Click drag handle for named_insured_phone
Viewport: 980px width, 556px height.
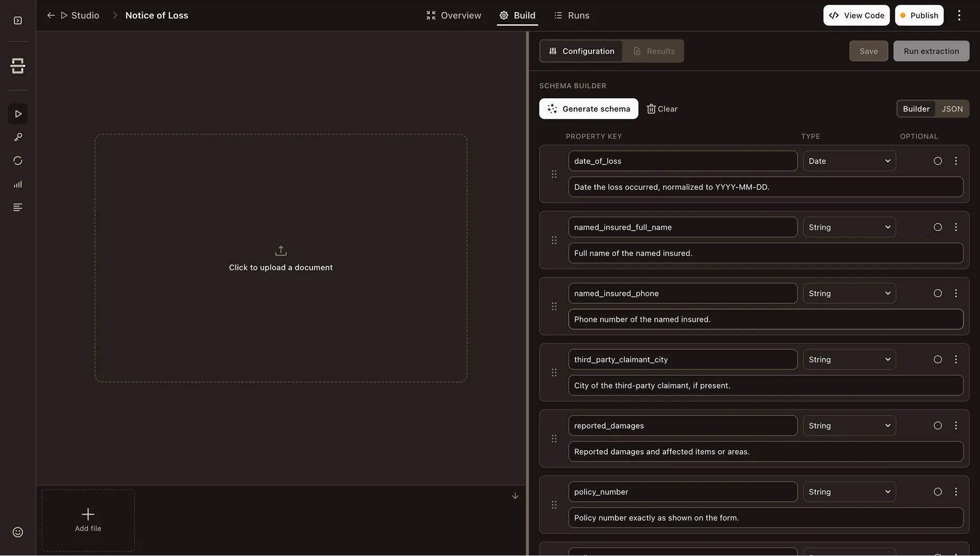point(554,306)
